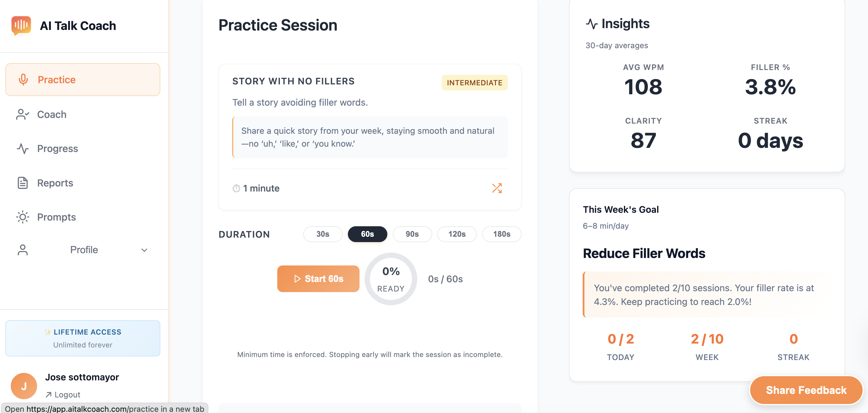The image size is (868, 413).
Task: Click the J user avatar
Action: pos(24,386)
